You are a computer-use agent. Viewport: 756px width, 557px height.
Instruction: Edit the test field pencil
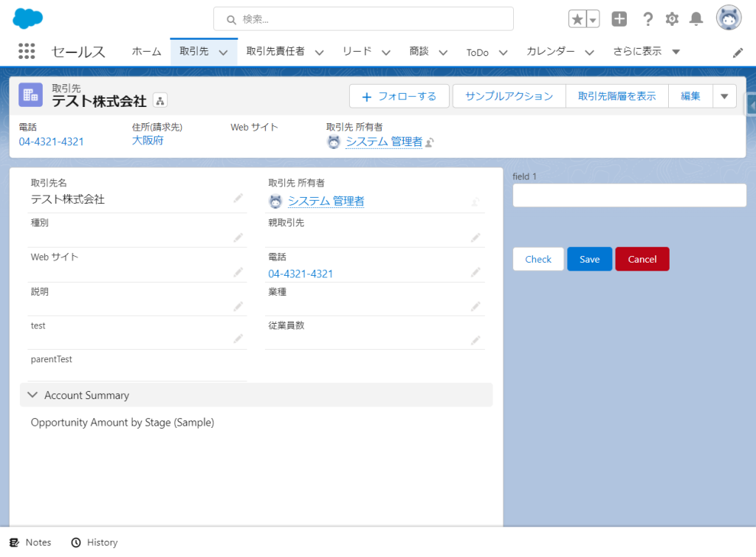click(x=238, y=339)
